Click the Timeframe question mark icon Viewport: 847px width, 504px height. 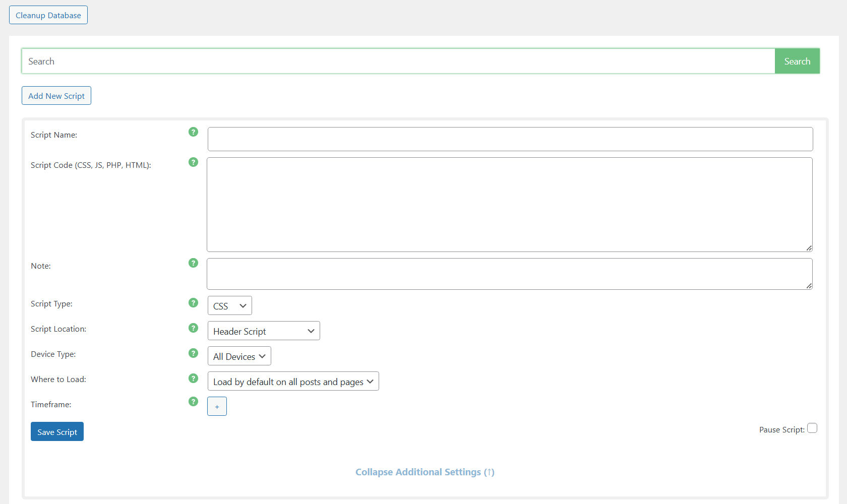coord(193,402)
